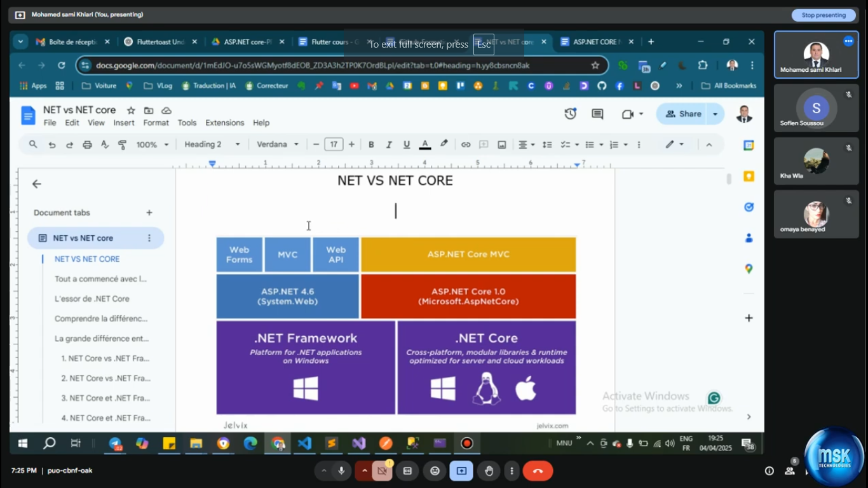Send a reaction with the emoji button
868x488 pixels.
tap(435, 471)
